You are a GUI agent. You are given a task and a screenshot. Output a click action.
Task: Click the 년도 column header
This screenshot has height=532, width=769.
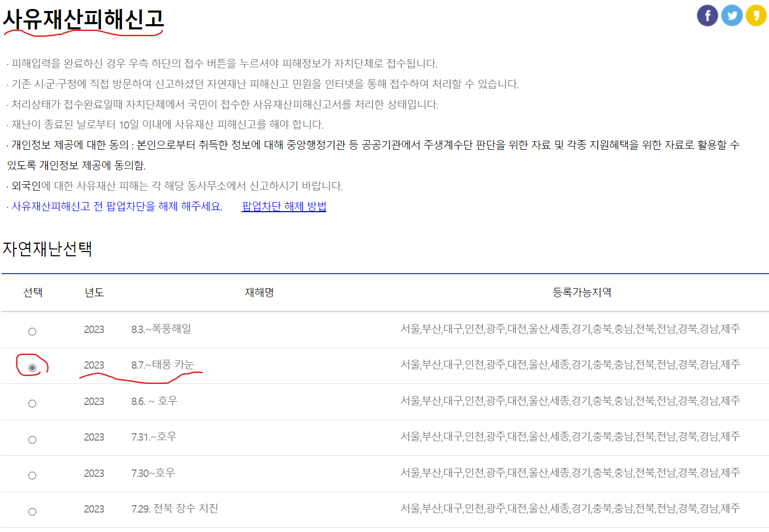click(95, 293)
